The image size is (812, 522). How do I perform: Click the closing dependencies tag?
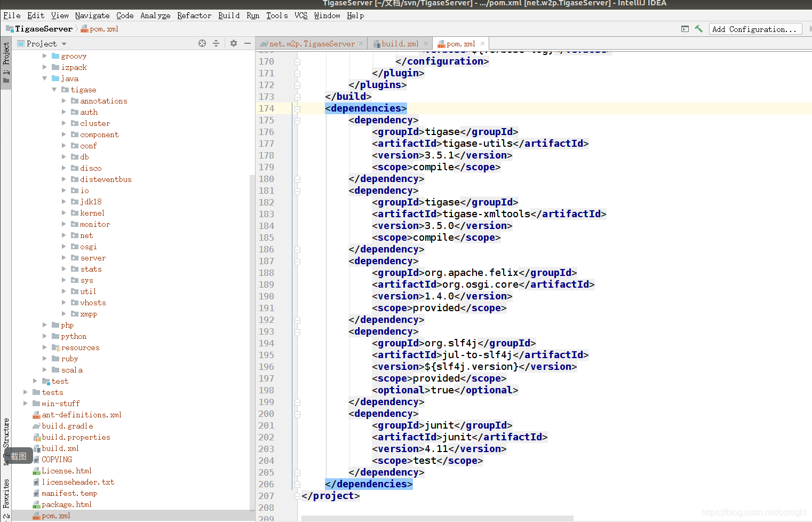click(369, 484)
